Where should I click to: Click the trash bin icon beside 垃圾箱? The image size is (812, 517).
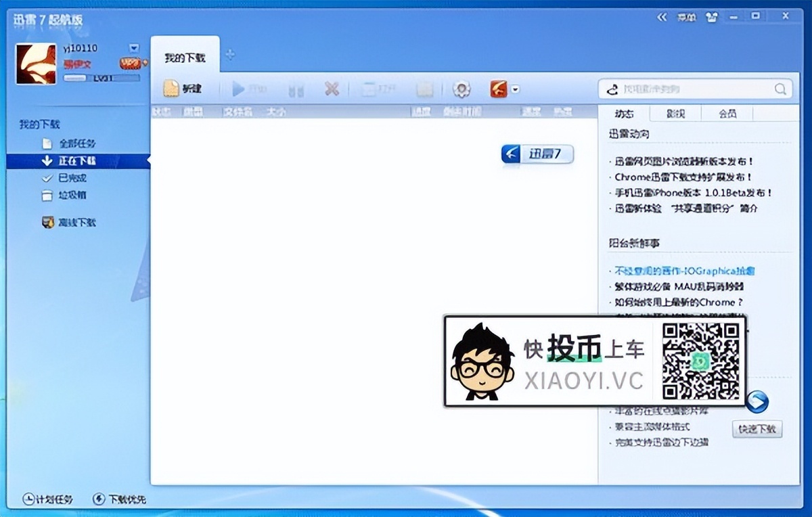47,196
